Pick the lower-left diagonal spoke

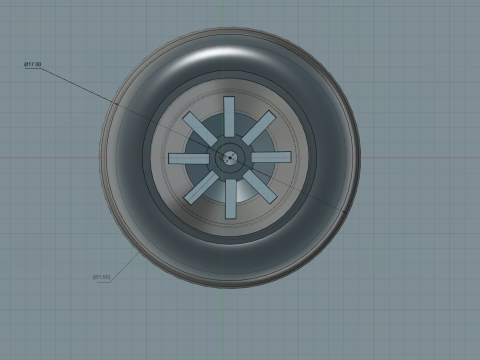point(201,188)
